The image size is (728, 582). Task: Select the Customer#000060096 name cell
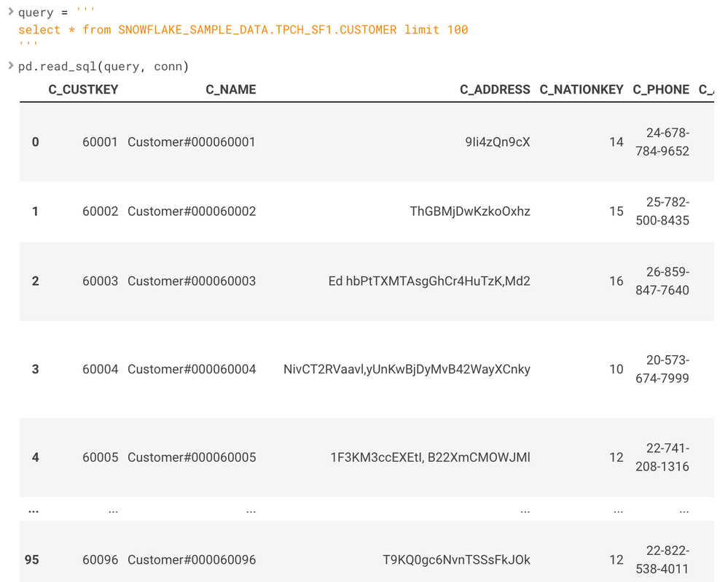click(x=192, y=560)
